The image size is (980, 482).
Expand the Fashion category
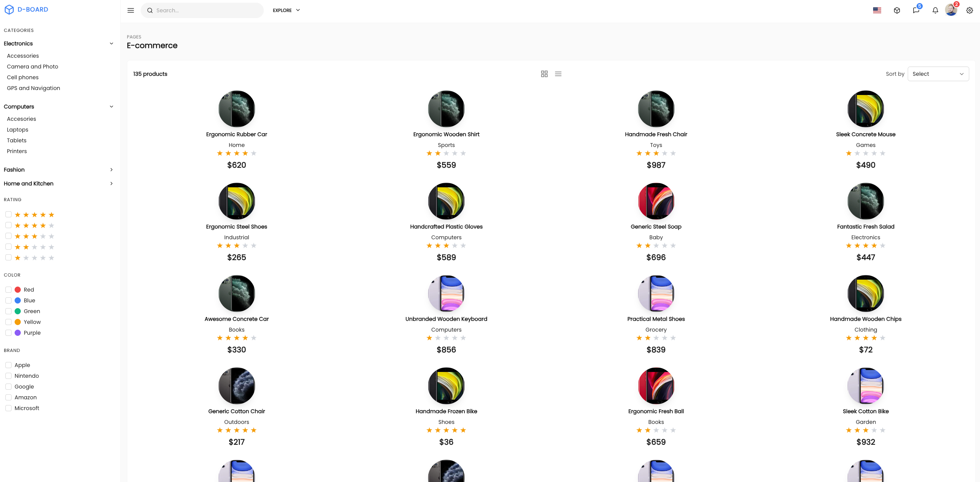click(58, 170)
